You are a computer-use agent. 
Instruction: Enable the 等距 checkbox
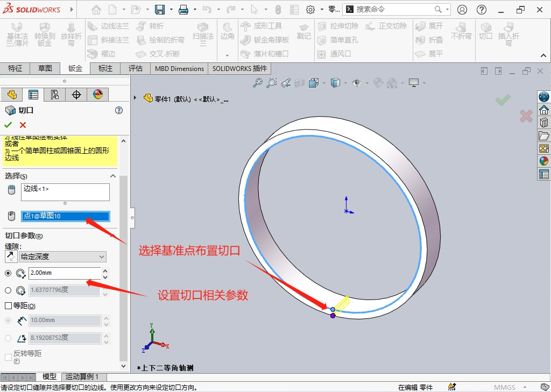(x=8, y=305)
